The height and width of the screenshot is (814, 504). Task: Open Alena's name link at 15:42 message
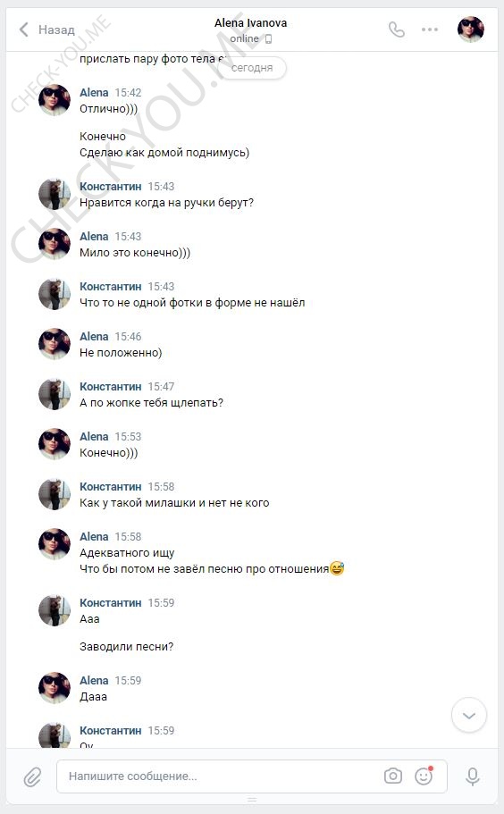pyautogui.click(x=94, y=92)
